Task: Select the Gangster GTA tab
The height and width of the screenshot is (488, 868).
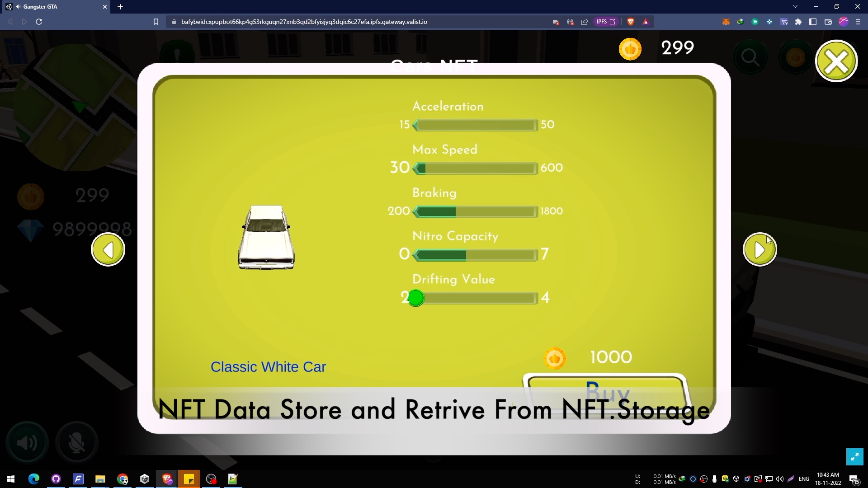Action: (x=54, y=7)
